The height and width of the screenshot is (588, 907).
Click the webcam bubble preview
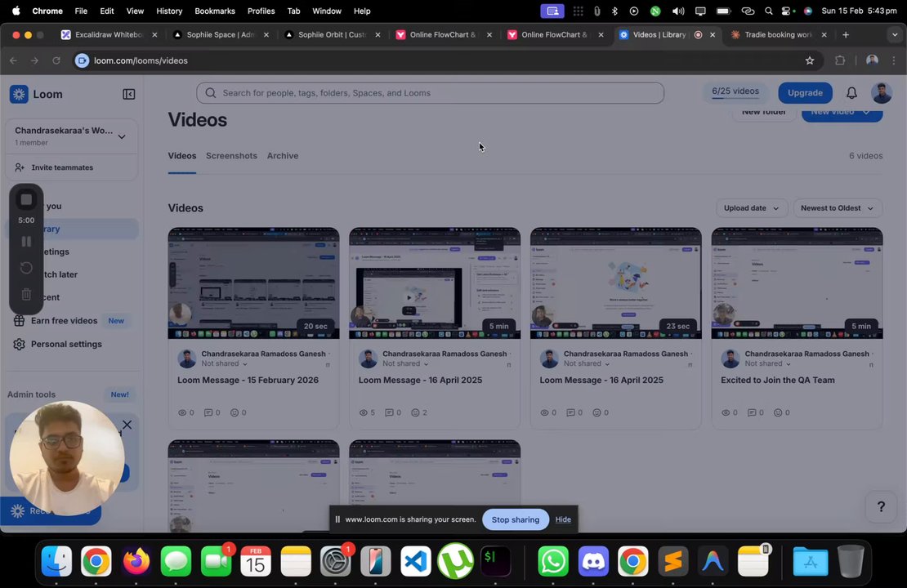click(x=67, y=458)
